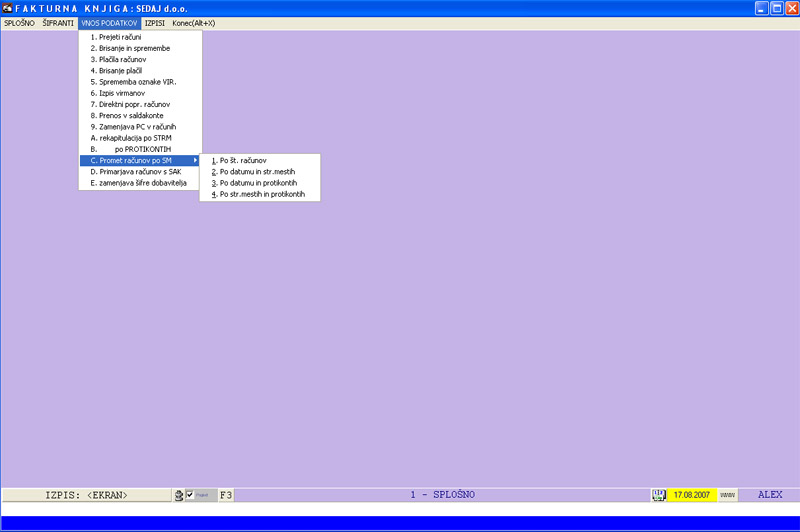Viewport: 800px width, 532px height.
Task: Open the IZPISI menu
Action: pyautogui.click(x=155, y=23)
